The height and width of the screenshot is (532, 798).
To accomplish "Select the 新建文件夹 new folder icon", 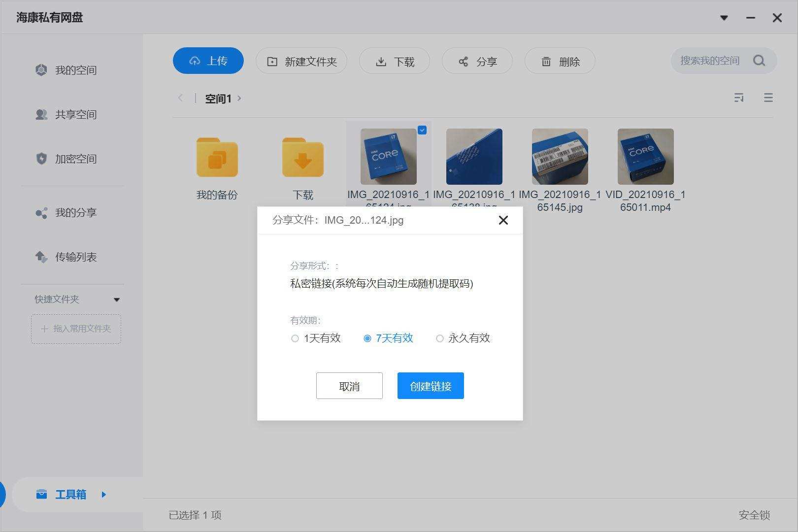I will 271,61.
